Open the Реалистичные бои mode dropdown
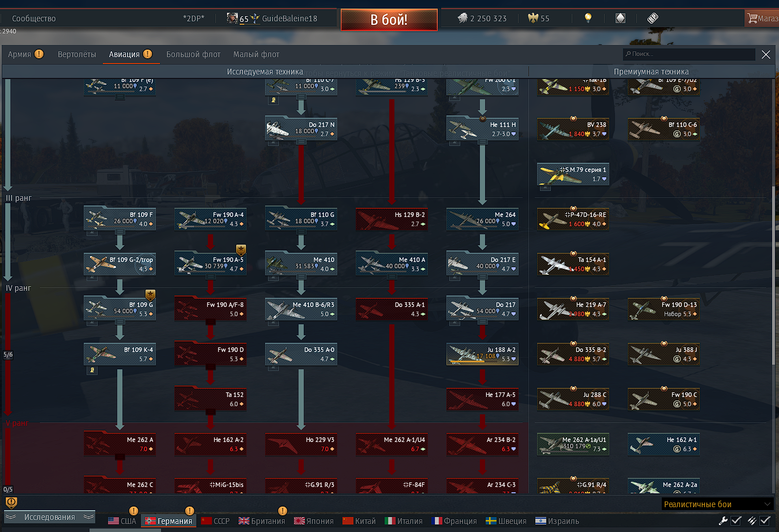Image resolution: width=779 pixels, height=532 pixels. pos(718,504)
